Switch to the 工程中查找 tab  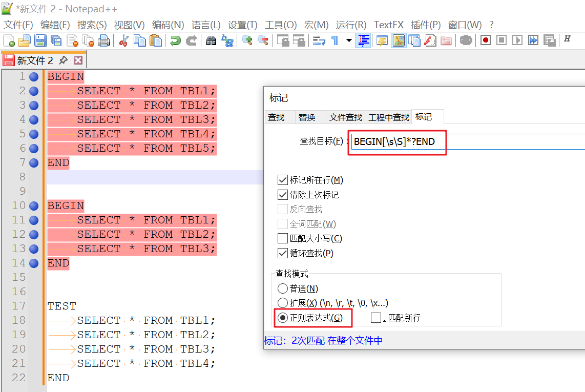(389, 117)
